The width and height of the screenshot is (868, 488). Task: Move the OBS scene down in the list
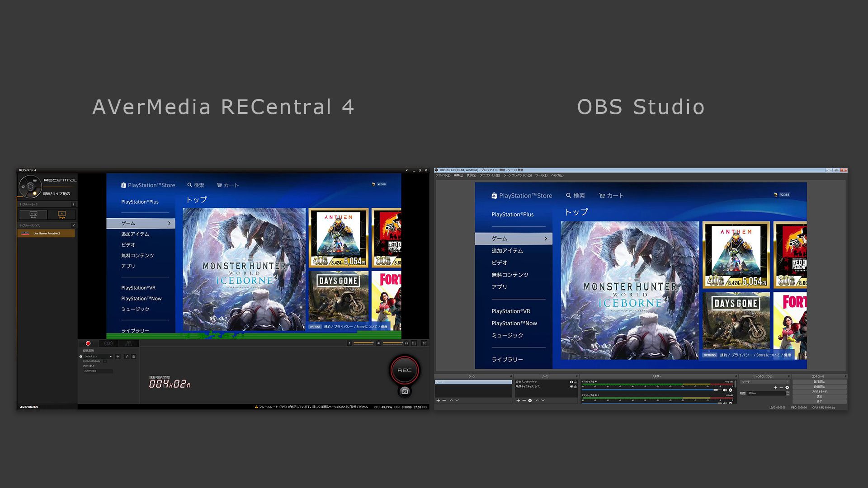click(x=457, y=400)
